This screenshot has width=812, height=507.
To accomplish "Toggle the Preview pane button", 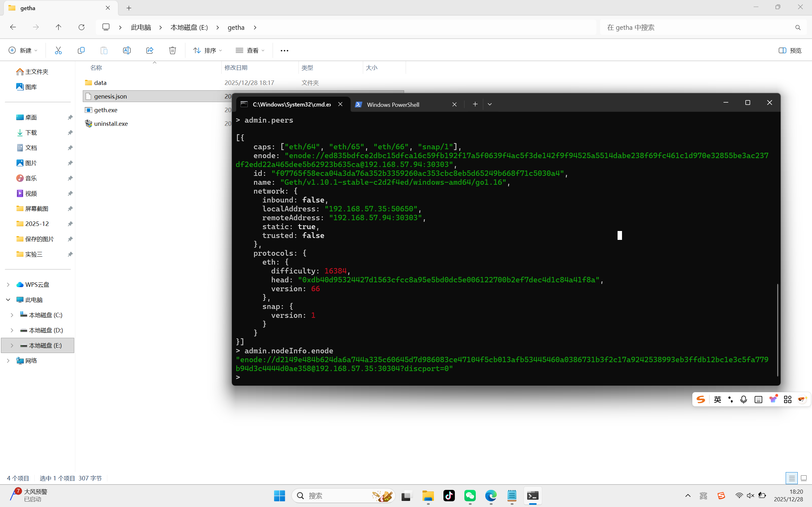I will 790,50.
